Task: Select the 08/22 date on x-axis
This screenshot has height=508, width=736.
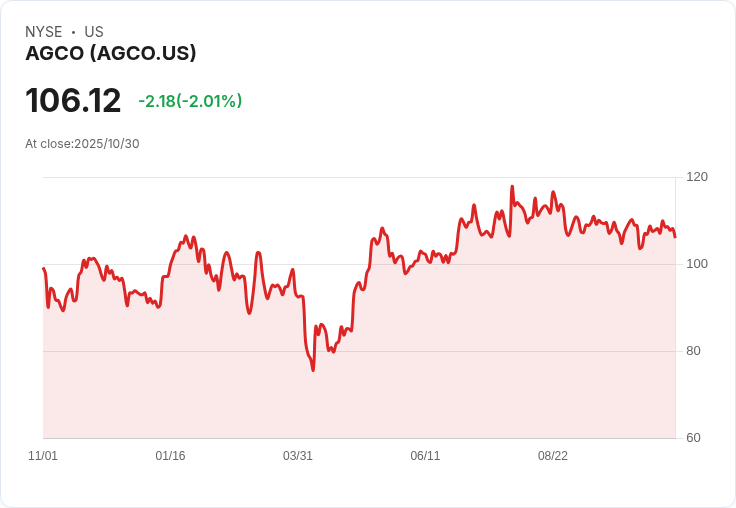Action: [553, 456]
